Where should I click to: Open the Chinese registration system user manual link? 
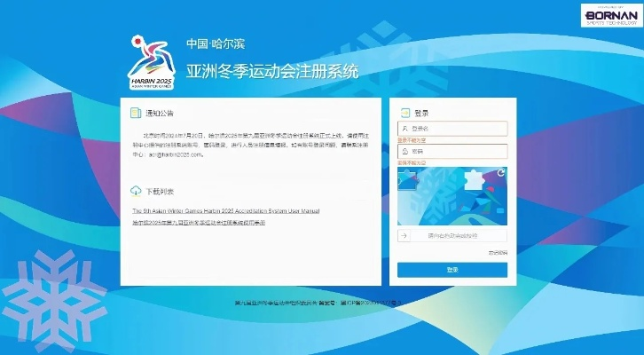click(199, 223)
